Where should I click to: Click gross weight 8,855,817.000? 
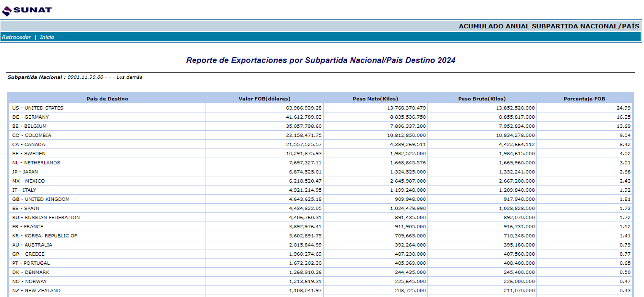(x=517, y=117)
